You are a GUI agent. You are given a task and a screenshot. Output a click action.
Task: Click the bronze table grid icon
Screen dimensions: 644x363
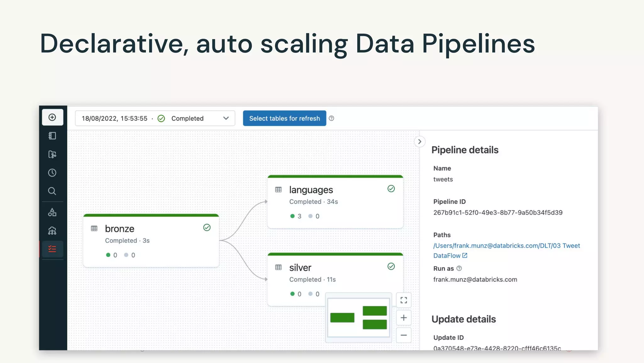(94, 229)
